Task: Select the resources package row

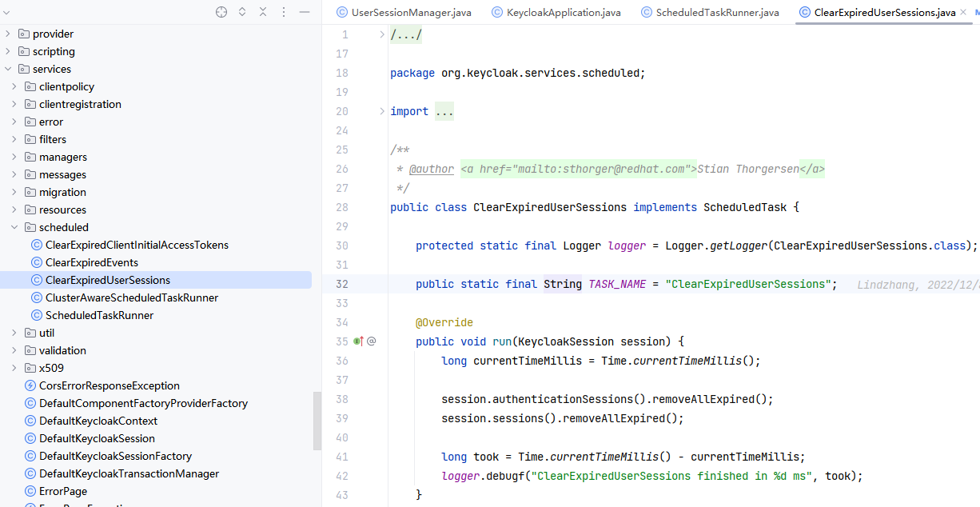Action: pos(156,210)
